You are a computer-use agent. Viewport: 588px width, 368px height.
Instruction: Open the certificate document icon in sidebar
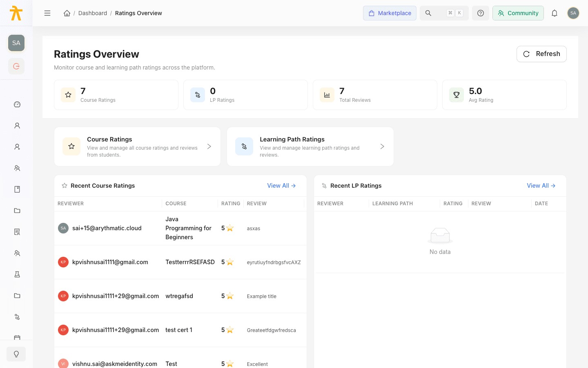click(x=17, y=232)
